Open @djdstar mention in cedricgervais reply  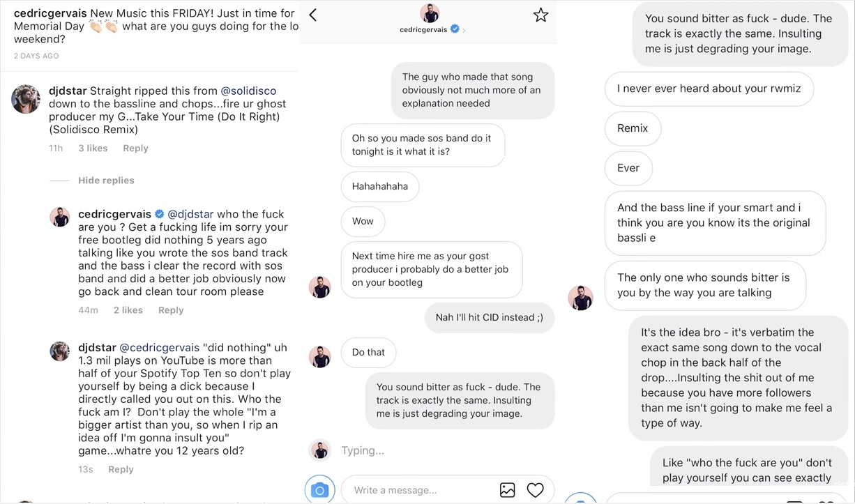pyautogui.click(x=190, y=214)
